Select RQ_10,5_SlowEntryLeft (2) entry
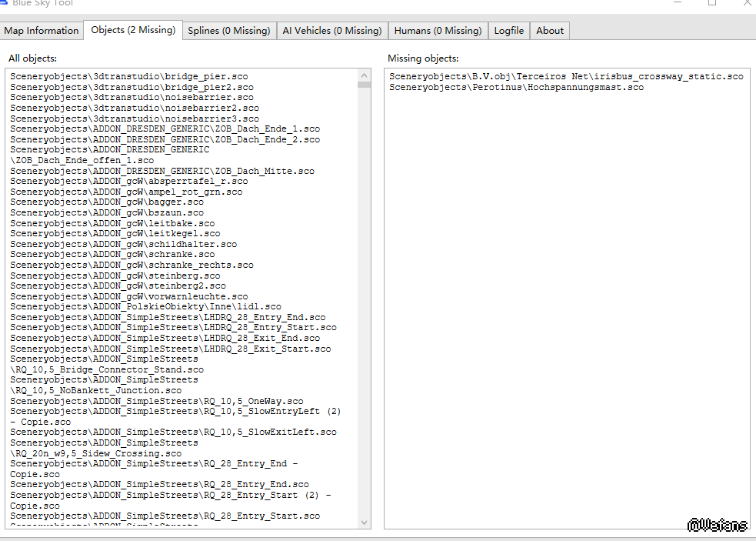Screen dimensions: 756x541 (x=175, y=416)
